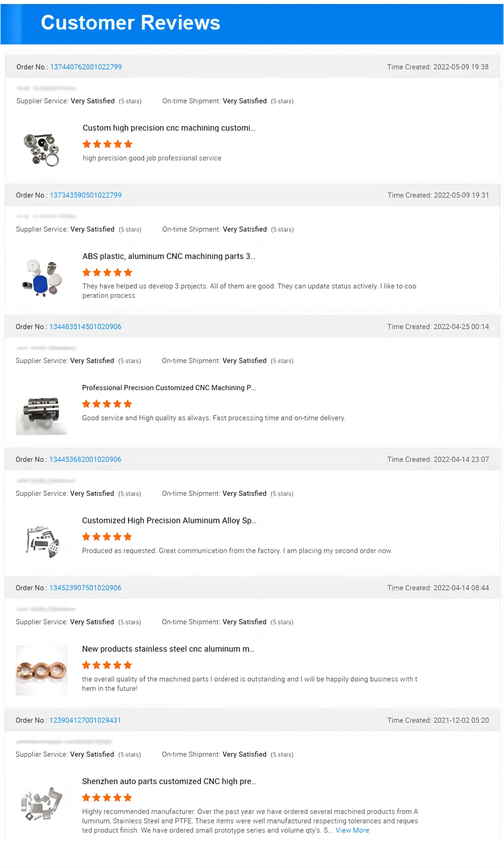Expand the review with View More
The height and width of the screenshot is (868, 504).
(352, 830)
